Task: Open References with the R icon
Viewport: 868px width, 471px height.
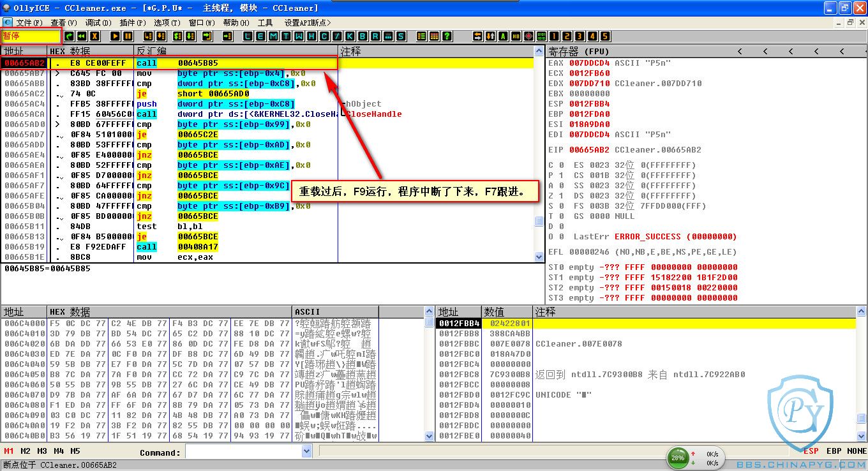Action: (375, 36)
